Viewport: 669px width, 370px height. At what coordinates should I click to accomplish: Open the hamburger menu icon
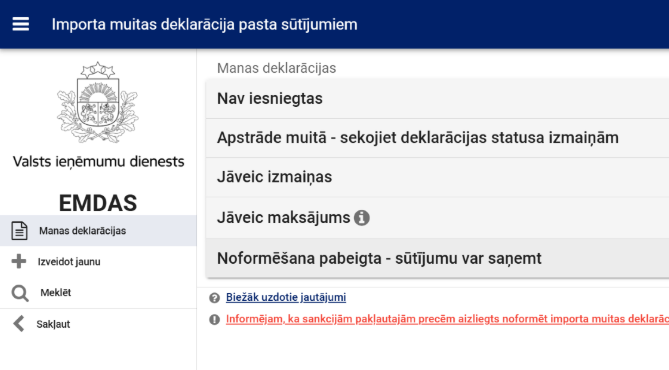20,24
